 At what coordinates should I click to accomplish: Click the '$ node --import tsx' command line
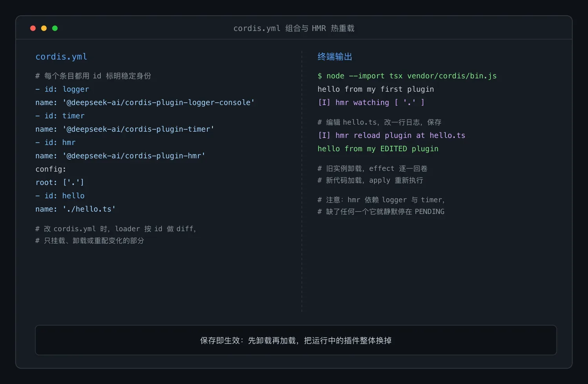pyautogui.click(x=407, y=76)
